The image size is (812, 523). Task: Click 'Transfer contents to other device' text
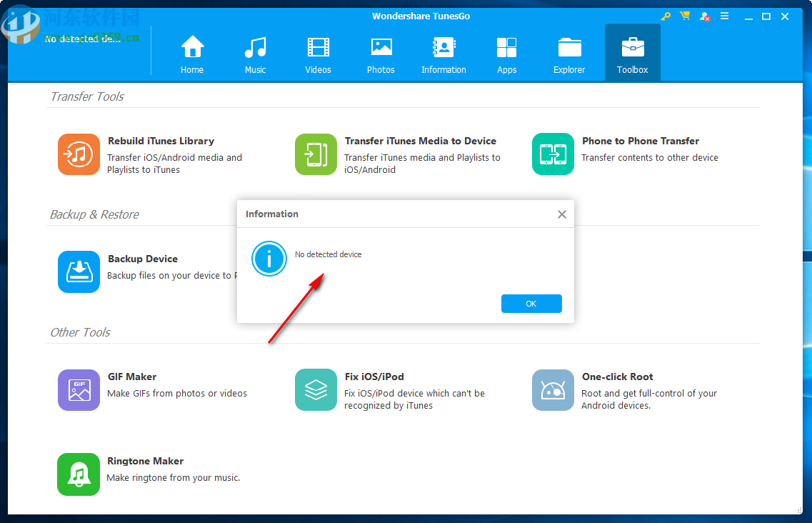point(650,158)
